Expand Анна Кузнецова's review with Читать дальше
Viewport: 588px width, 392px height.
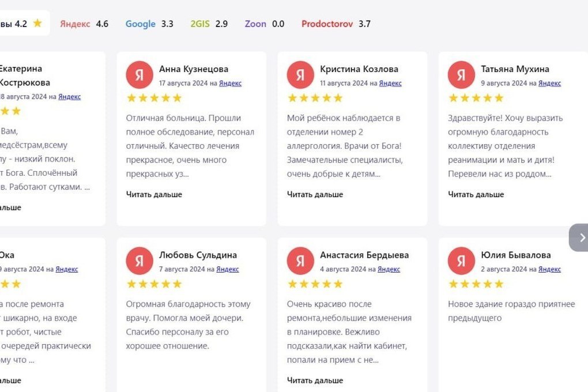click(x=154, y=194)
